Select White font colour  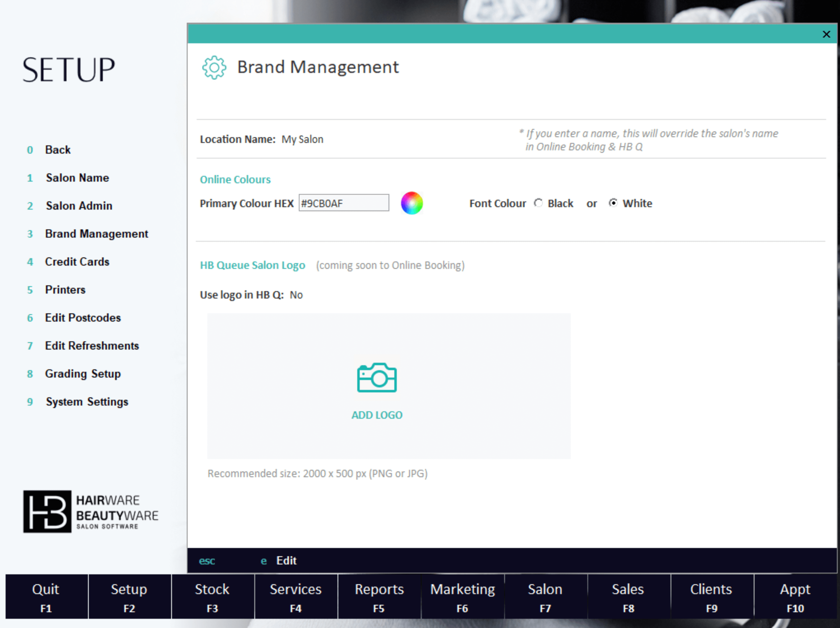click(x=614, y=203)
